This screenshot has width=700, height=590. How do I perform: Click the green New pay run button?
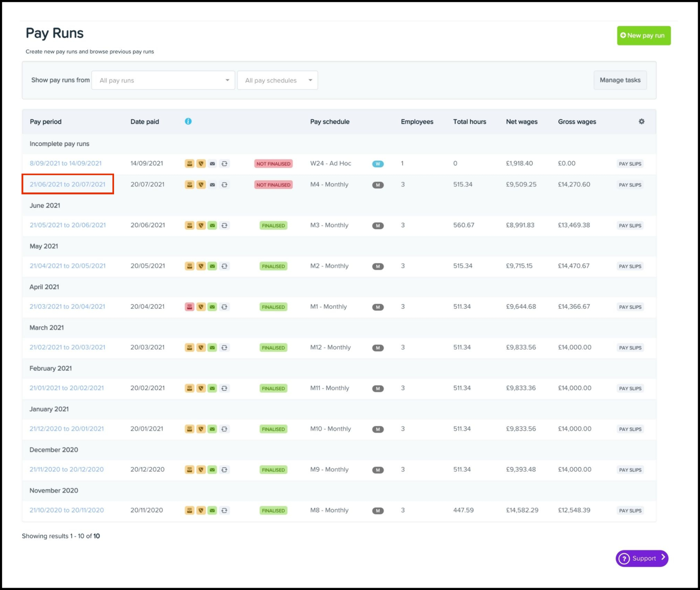pyautogui.click(x=643, y=36)
